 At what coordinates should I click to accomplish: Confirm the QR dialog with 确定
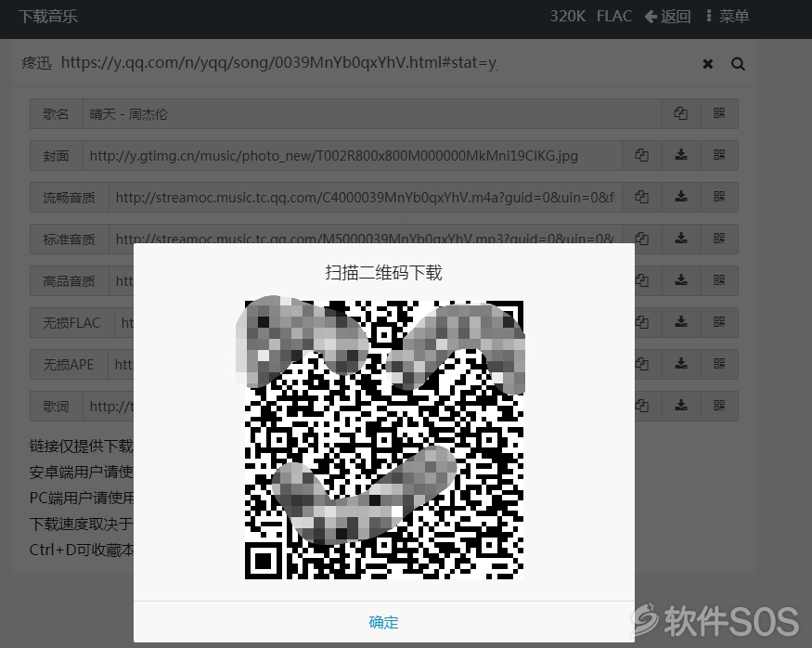[384, 622]
